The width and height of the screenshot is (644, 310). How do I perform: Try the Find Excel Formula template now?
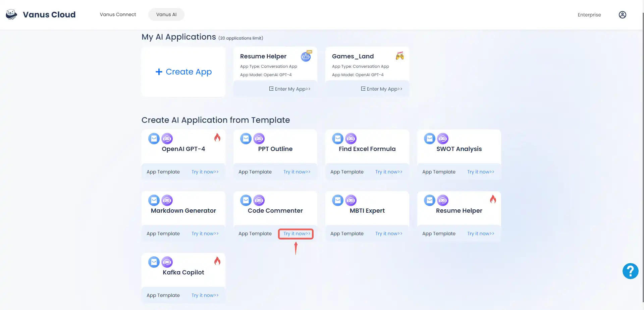click(389, 172)
